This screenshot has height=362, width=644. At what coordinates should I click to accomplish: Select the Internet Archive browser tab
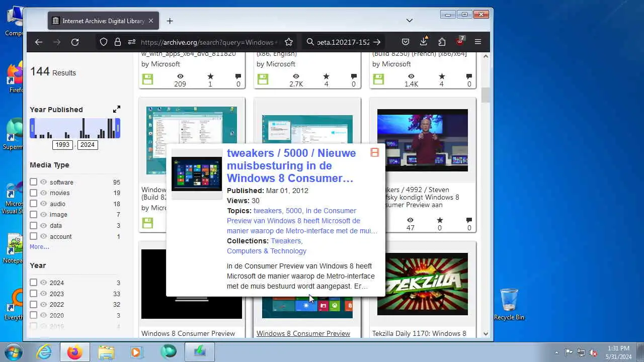[x=104, y=21]
